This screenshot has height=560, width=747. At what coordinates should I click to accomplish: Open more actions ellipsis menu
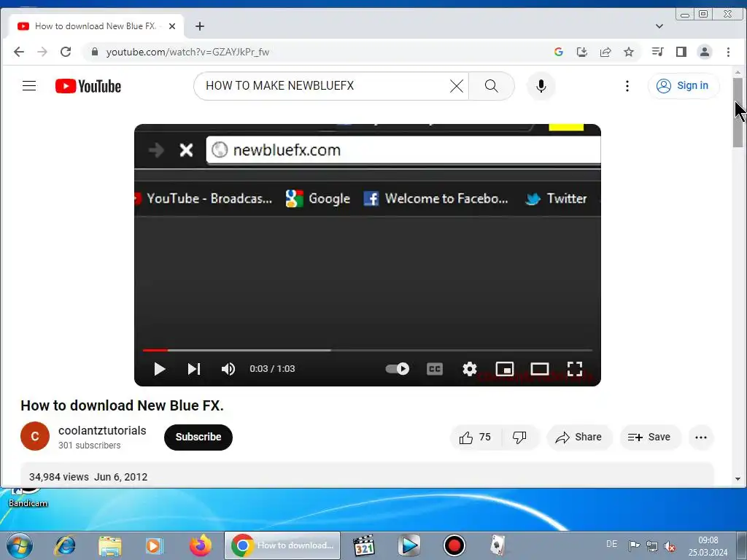point(701,437)
